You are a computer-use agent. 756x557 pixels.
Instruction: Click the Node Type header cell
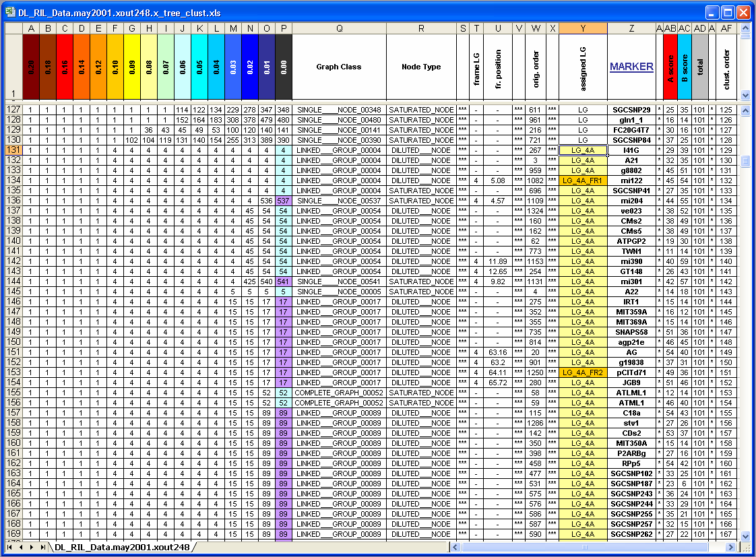tap(421, 67)
